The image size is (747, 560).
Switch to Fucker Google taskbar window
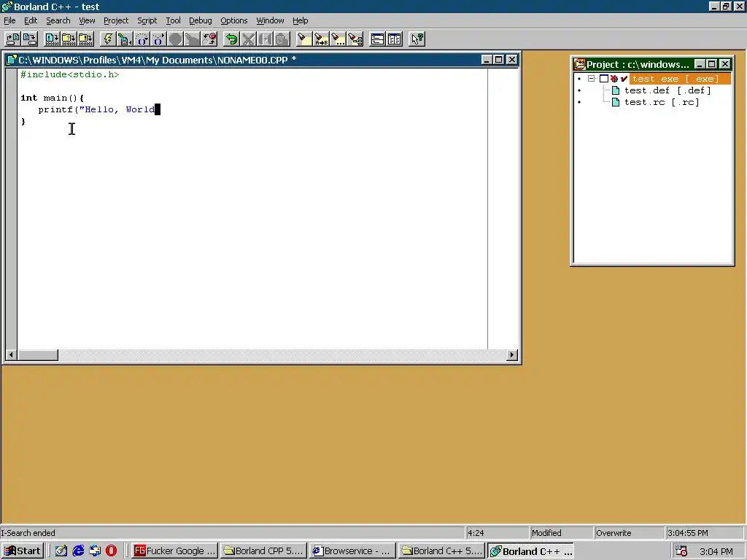pos(175,551)
